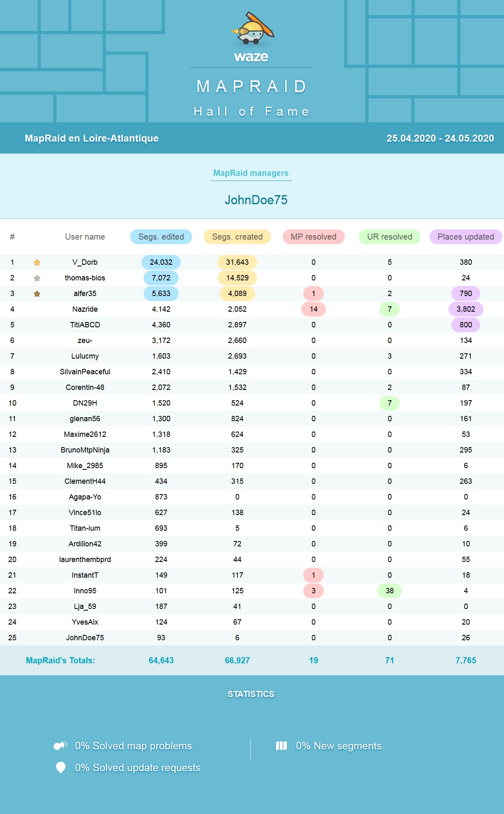Select the Segs. created column header

237,237
